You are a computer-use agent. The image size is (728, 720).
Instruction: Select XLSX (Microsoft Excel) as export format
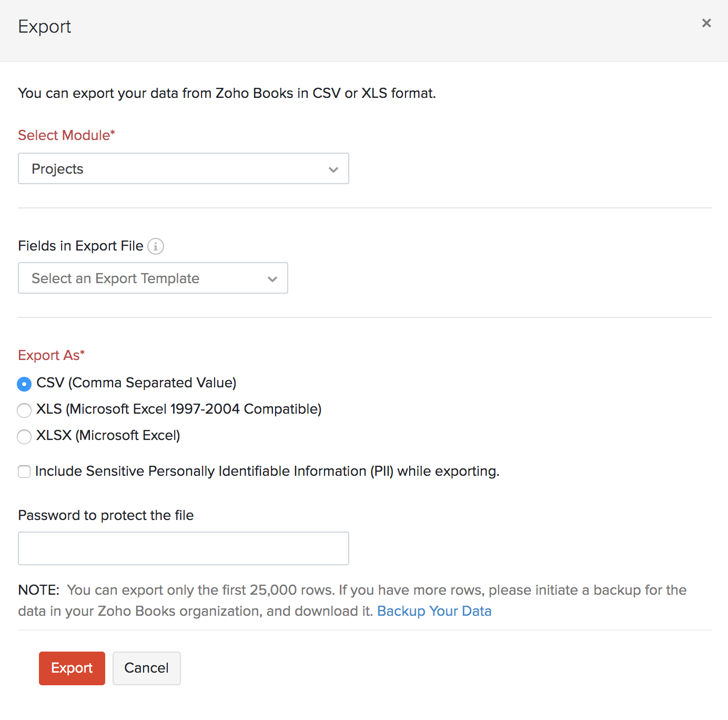pos(24,436)
